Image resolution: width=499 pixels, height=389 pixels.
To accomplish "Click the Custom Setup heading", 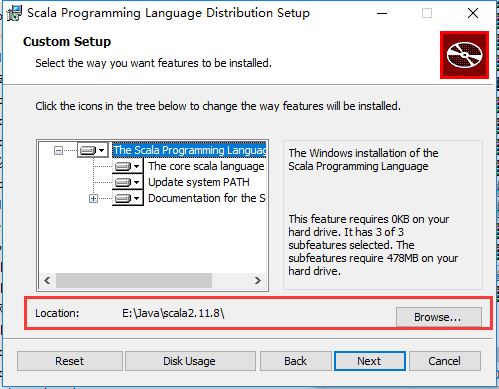I will (x=67, y=42).
